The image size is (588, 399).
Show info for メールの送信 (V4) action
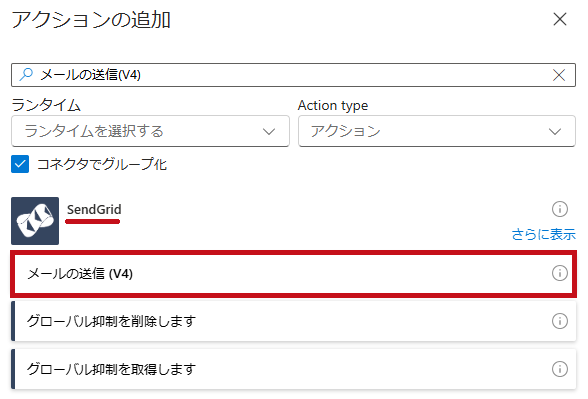coord(560,273)
